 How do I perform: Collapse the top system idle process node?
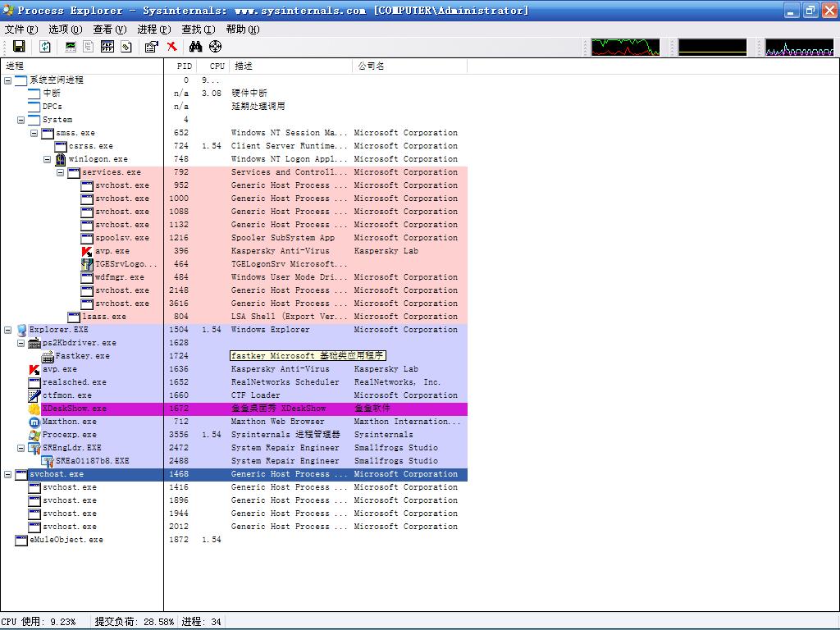pyautogui.click(x=8, y=80)
